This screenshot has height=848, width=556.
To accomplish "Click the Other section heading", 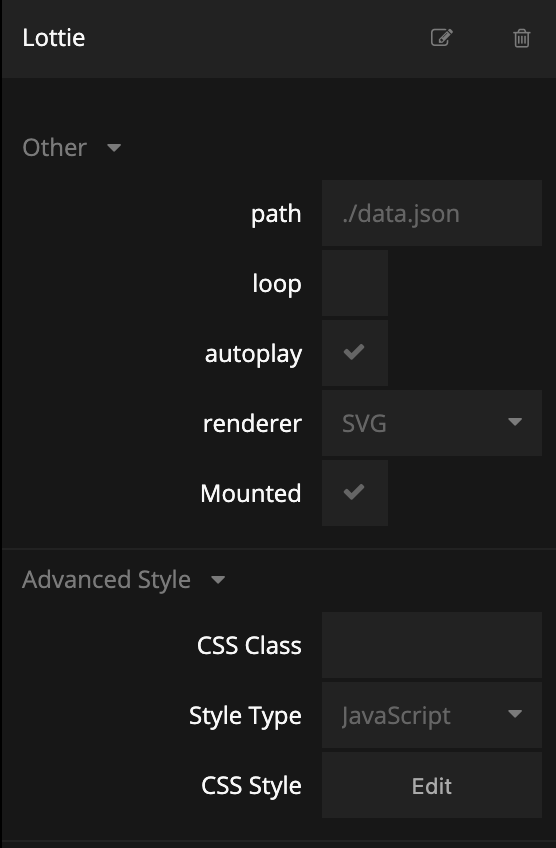I will 54,148.
